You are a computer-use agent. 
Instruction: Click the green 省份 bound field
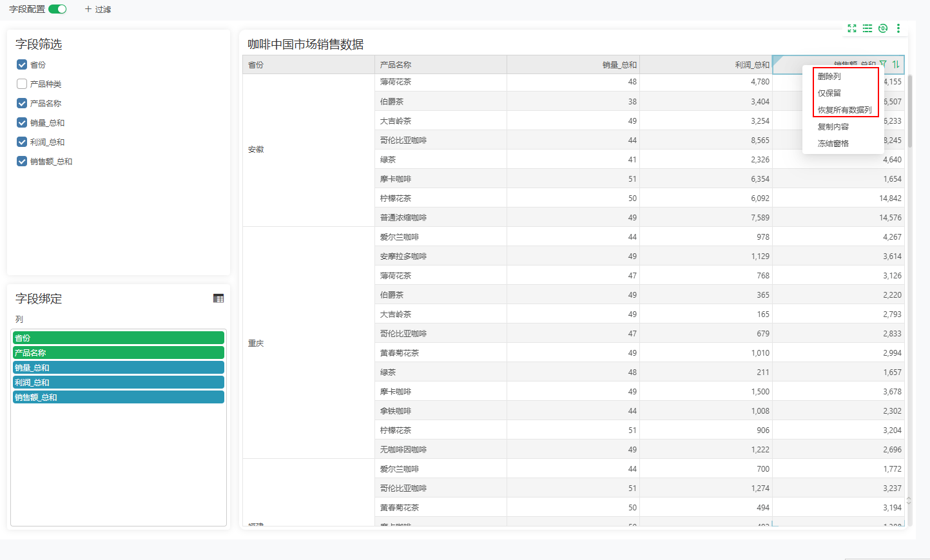119,338
